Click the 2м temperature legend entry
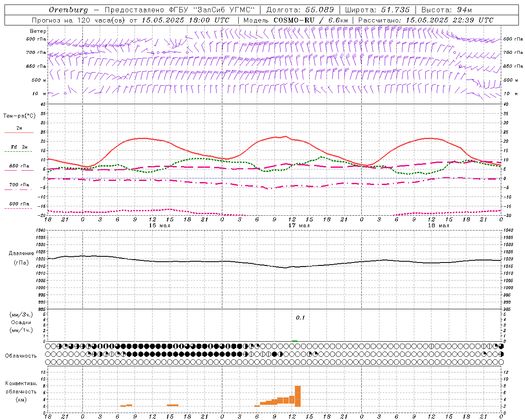 [19, 128]
